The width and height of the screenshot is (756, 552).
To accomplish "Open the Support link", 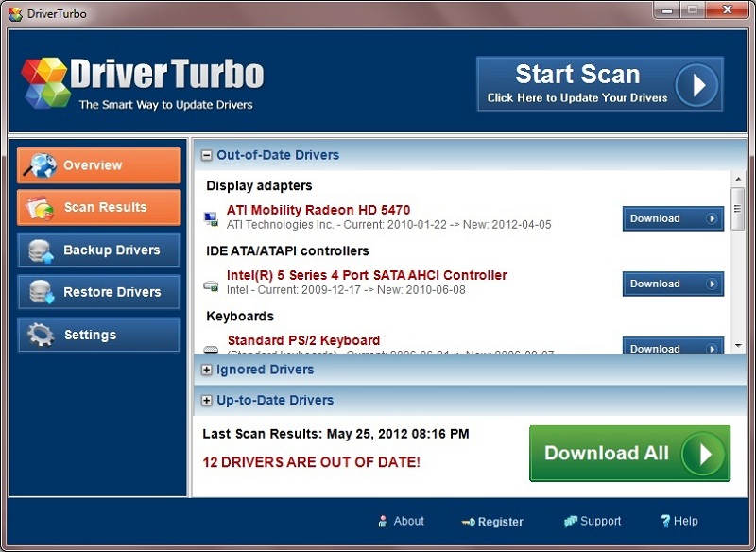I will 593,521.
